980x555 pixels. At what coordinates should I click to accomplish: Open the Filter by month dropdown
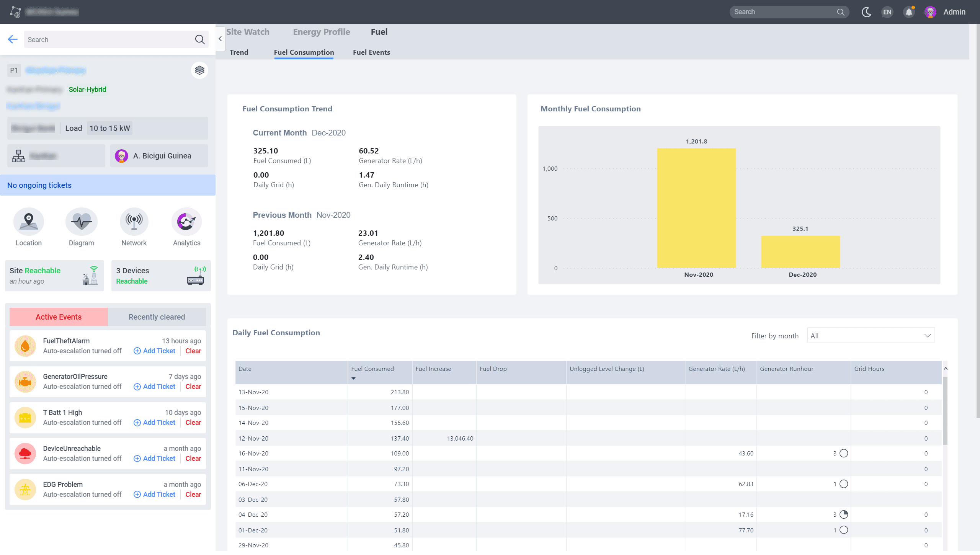(x=871, y=336)
